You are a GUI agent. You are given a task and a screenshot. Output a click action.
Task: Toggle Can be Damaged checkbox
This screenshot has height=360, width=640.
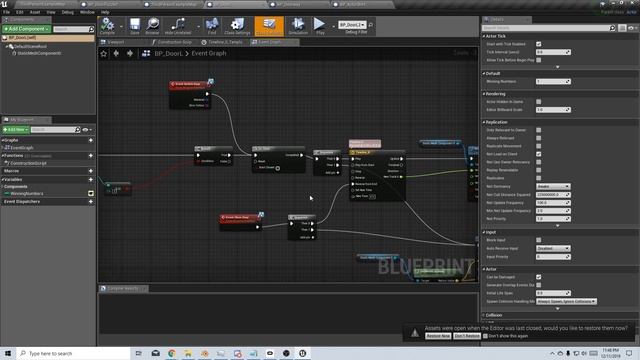[539, 277]
